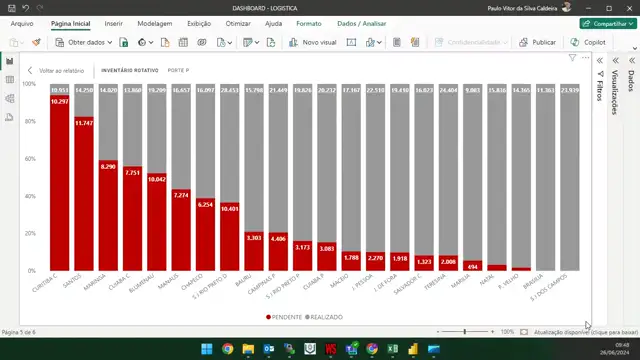This screenshot has width=640, height=360.
Task: Click the Undo arrow icon
Action: (x=26, y=8)
